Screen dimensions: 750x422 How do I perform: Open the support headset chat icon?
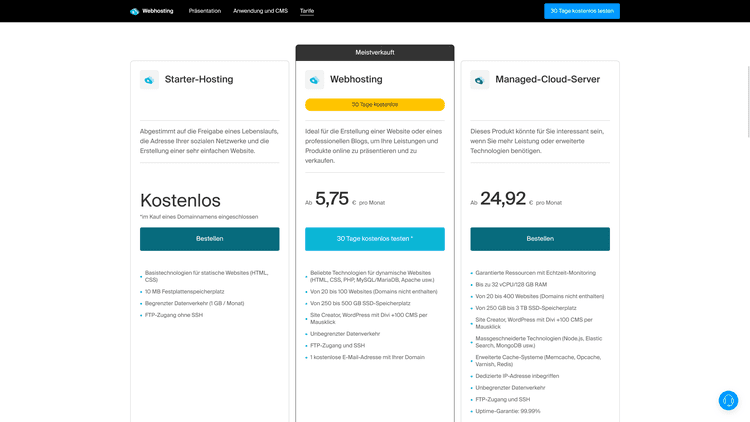coord(728,400)
